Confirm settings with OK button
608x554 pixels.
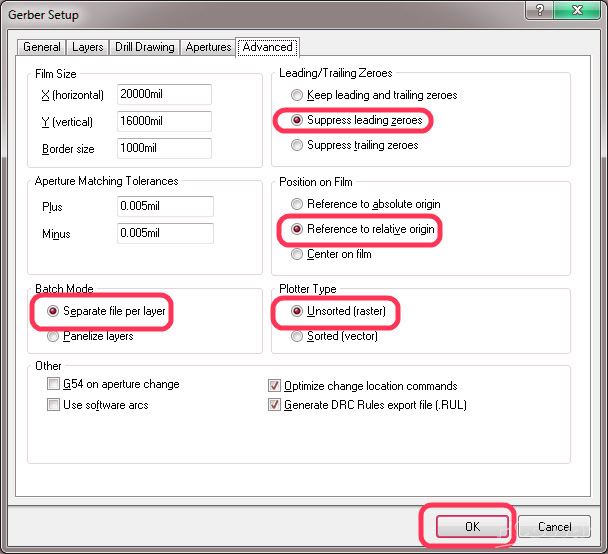472,526
